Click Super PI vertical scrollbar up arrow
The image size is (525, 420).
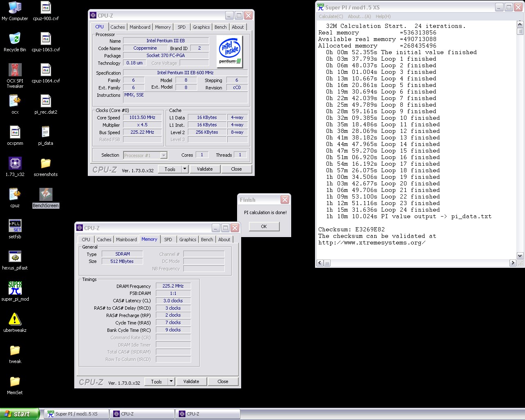[520, 25]
